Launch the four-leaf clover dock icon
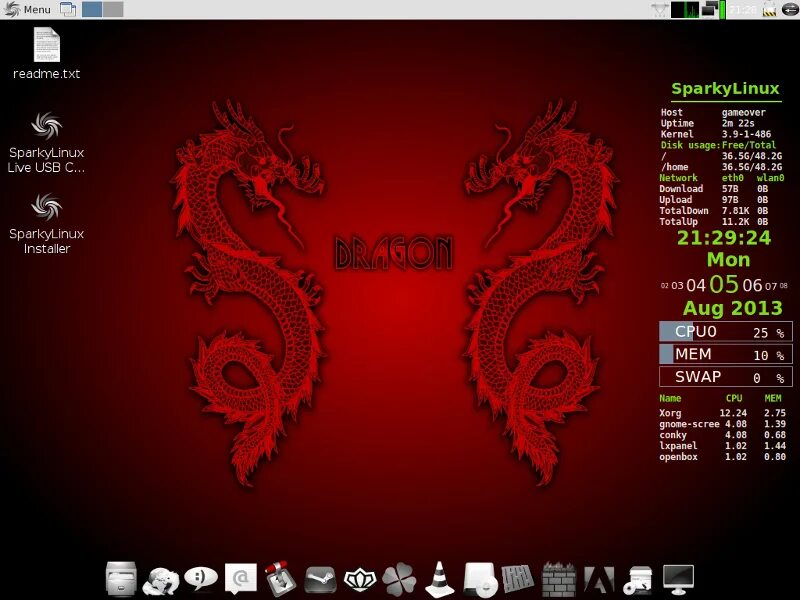The image size is (800, 600). (399, 579)
